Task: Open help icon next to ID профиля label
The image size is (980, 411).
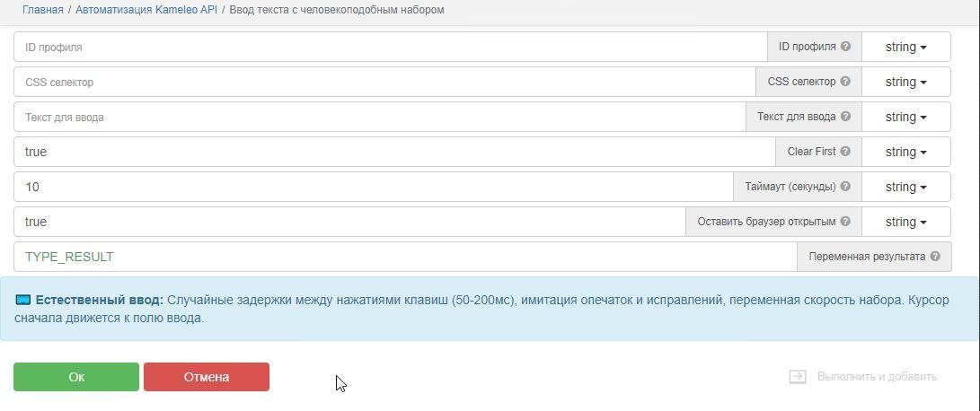Action: pyautogui.click(x=845, y=47)
